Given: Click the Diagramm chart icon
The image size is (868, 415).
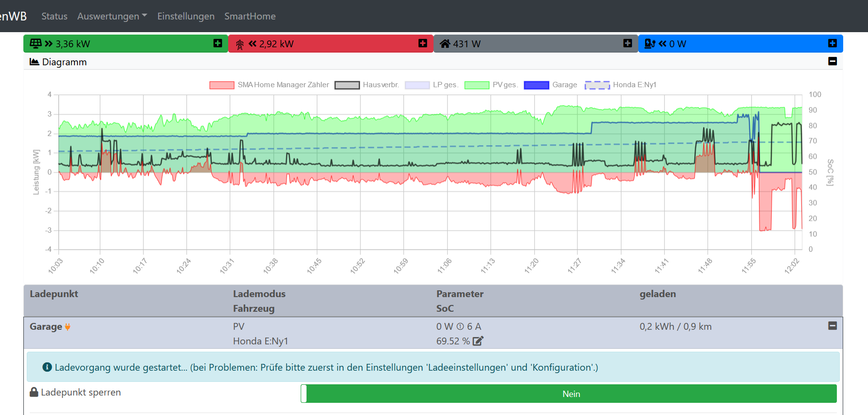Looking at the screenshot, I should point(34,62).
